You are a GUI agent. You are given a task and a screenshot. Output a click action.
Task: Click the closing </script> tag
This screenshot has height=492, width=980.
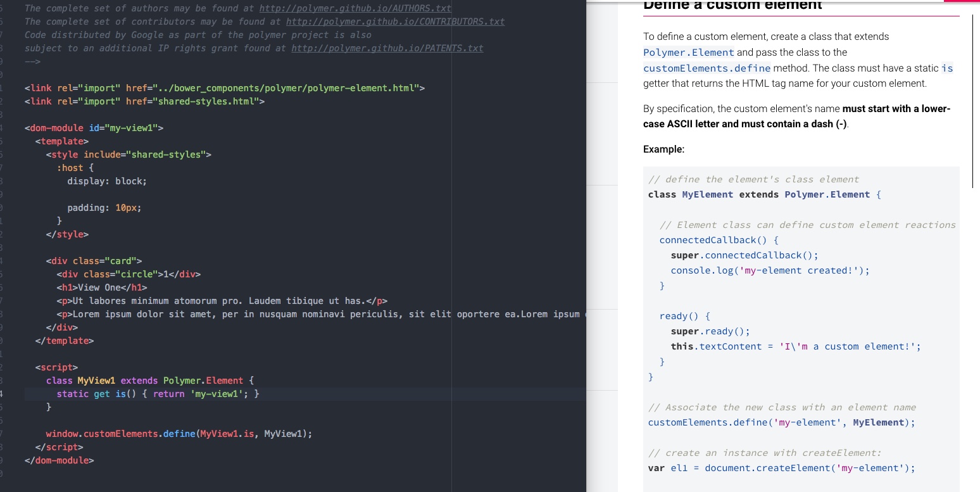tap(60, 447)
